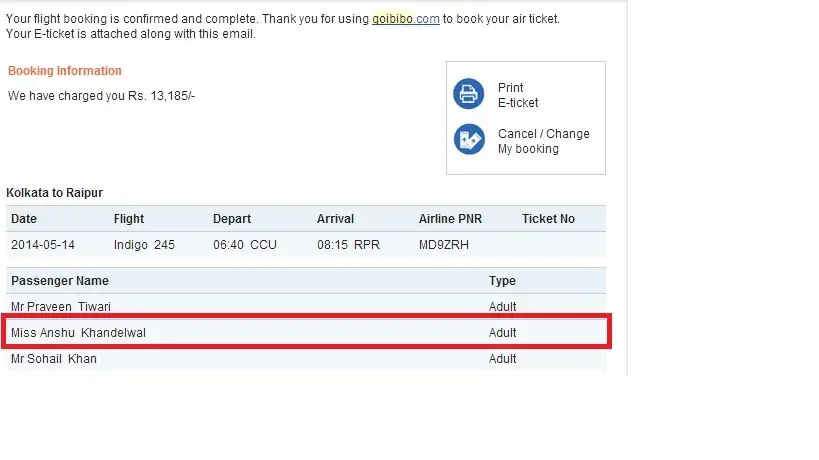Click the Indigo 245 flight cell
This screenshot has height=460, width=819.
click(144, 245)
